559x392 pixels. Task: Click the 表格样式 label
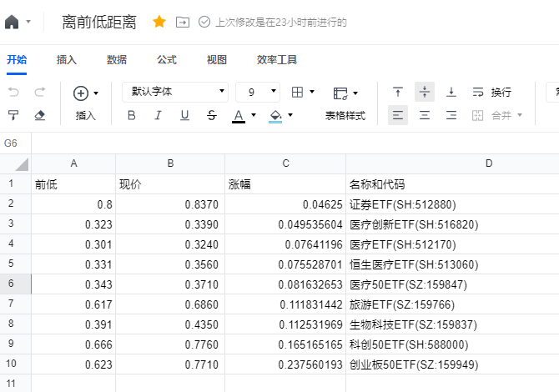(x=345, y=115)
